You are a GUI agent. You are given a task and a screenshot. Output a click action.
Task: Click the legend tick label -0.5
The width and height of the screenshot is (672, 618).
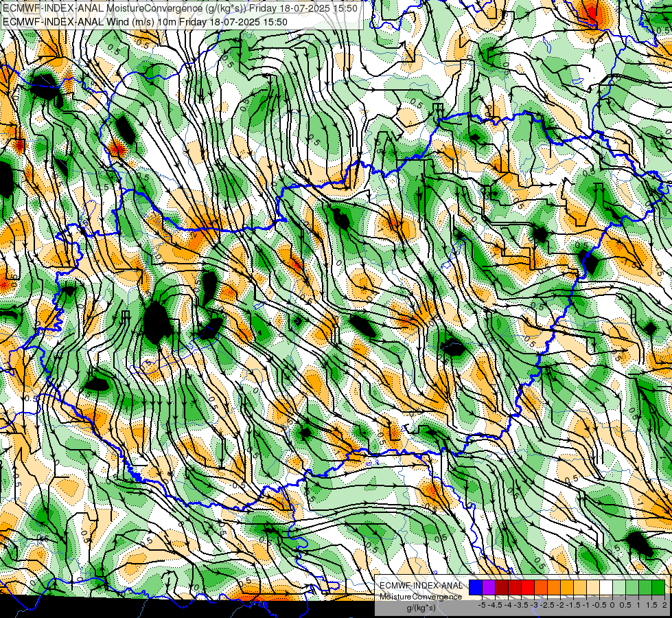pyautogui.click(x=599, y=605)
